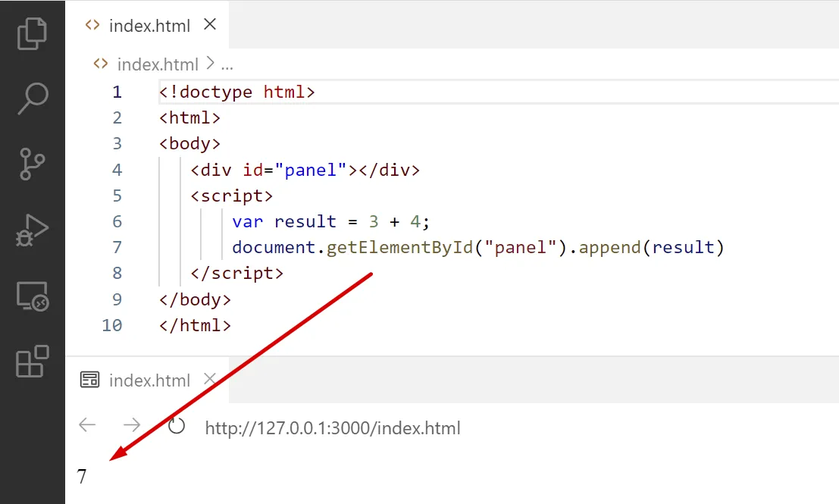Reload the preview page
The height and width of the screenshot is (504, 839).
(x=177, y=426)
